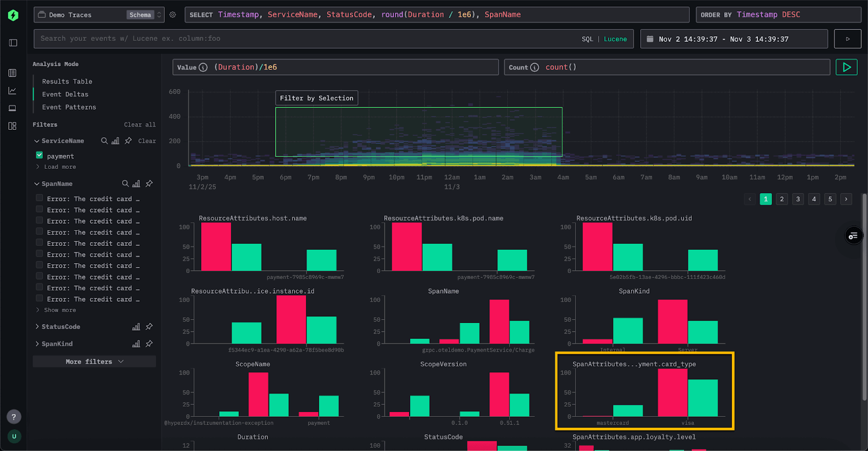Show StatusCode distribution chart icon

(x=136, y=327)
